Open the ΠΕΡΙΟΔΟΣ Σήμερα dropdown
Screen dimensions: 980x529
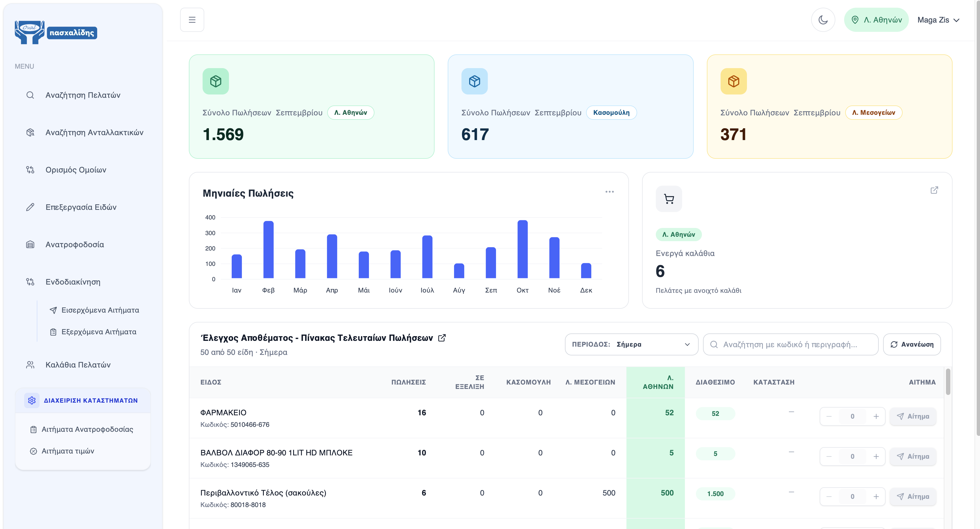632,344
